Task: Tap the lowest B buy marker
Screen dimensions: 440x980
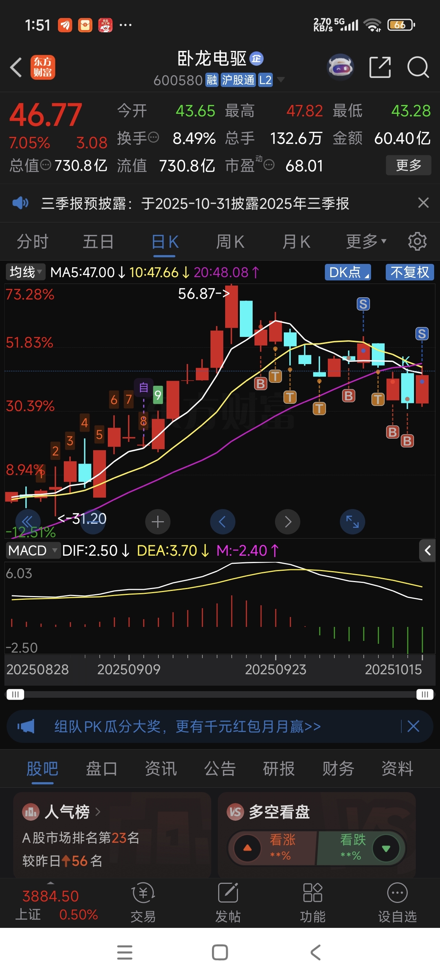Action: point(407,441)
